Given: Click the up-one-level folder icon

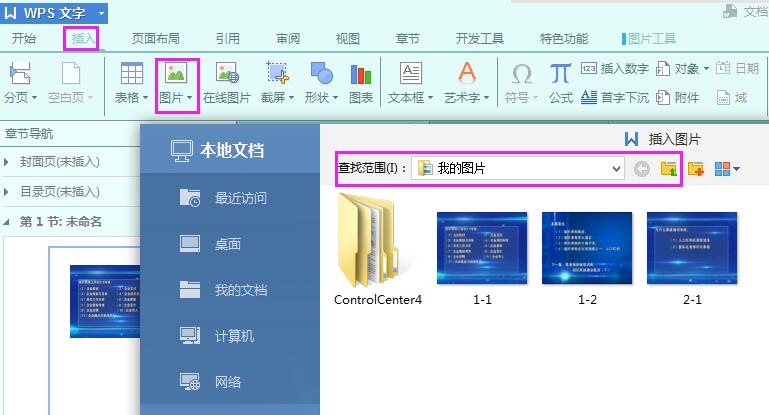Looking at the screenshot, I should [x=668, y=169].
